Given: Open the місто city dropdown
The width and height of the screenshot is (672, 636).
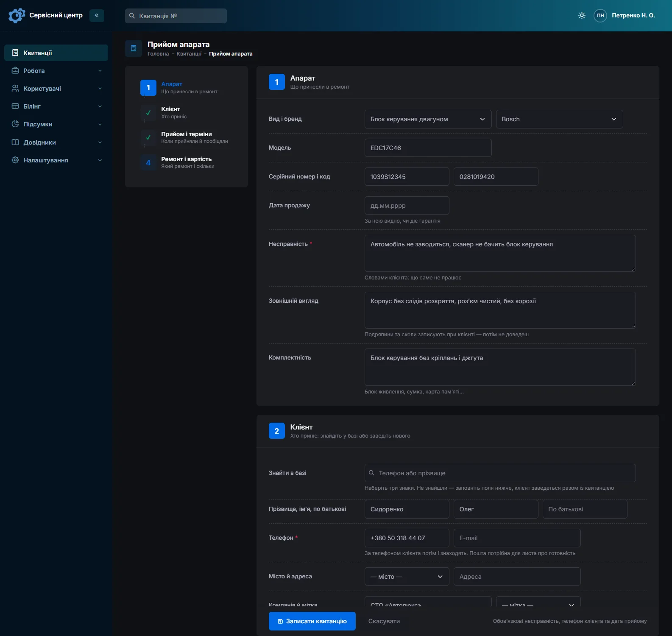Looking at the screenshot, I should pos(407,577).
